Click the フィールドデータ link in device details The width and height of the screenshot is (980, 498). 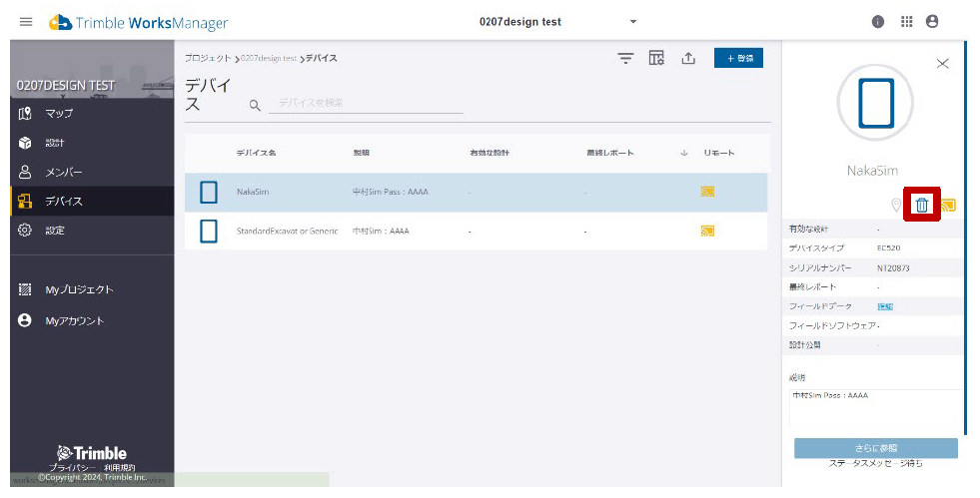(x=885, y=306)
